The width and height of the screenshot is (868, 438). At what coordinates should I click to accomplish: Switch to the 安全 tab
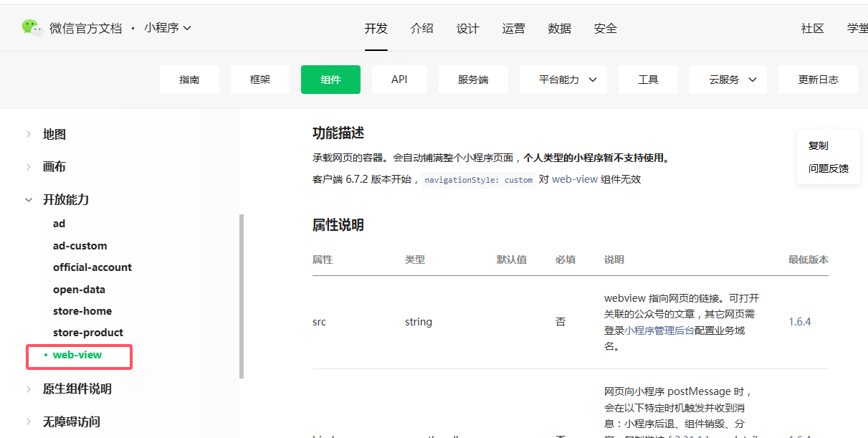[605, 29]
